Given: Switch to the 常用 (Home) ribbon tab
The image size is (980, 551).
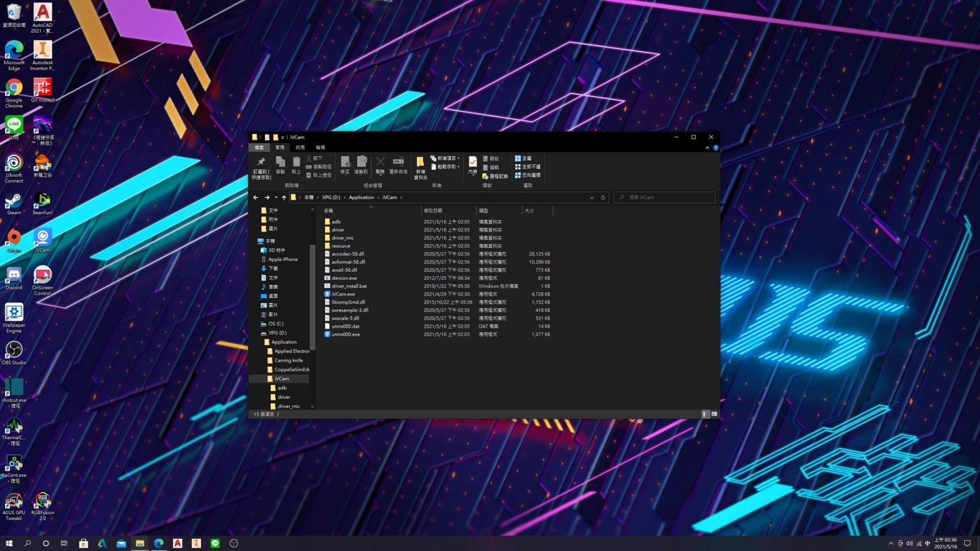Looking at the screenshot, I should coord(280,148).
